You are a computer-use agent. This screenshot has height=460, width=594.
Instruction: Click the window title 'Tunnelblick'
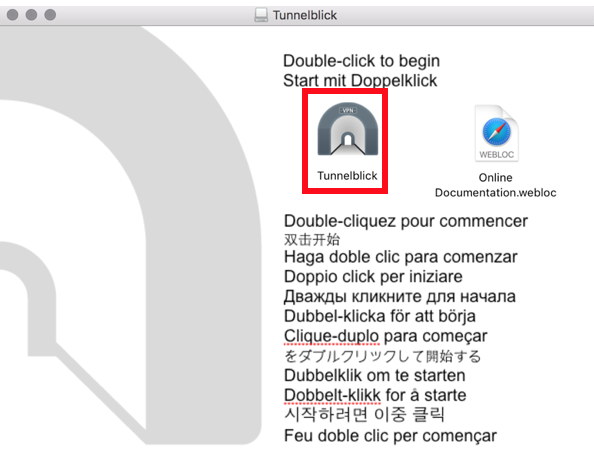coord(305,15)
